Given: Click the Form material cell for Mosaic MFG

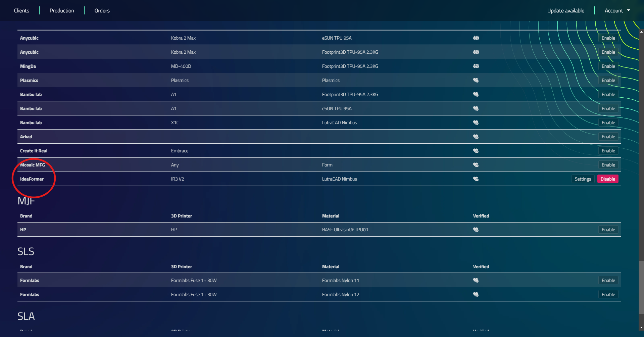Looking at the screenshot, I should click(x=327, y=165).
